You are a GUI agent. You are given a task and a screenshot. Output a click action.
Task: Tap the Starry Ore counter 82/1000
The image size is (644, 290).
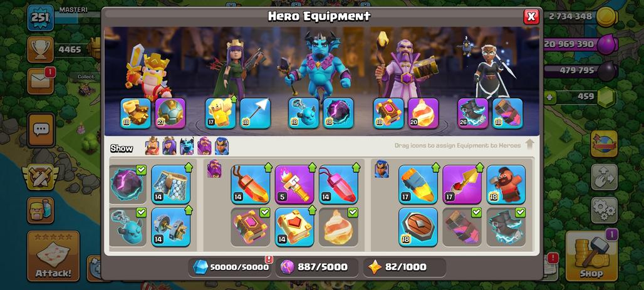coord(405,267)
